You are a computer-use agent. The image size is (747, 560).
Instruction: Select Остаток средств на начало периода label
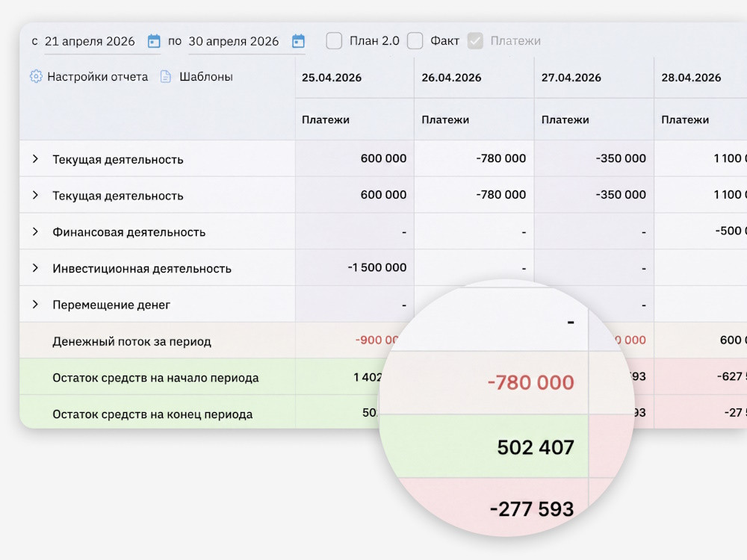point(156,378)
